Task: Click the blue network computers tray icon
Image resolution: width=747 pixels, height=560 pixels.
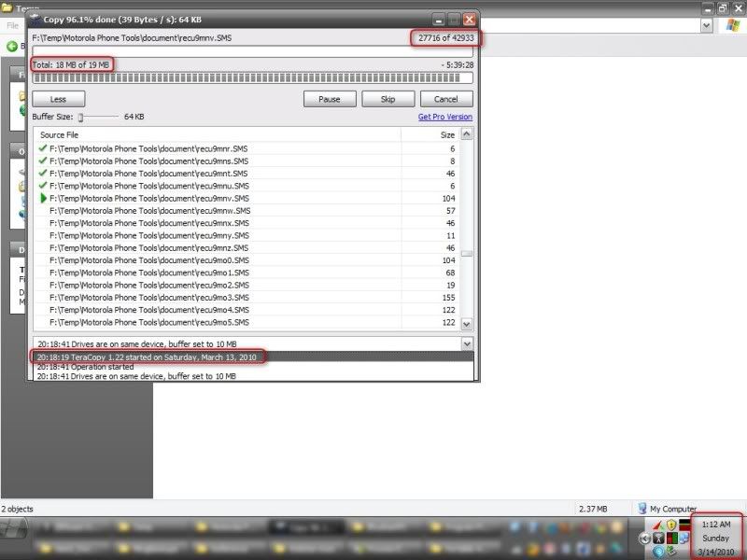Action: coord(684,539)
